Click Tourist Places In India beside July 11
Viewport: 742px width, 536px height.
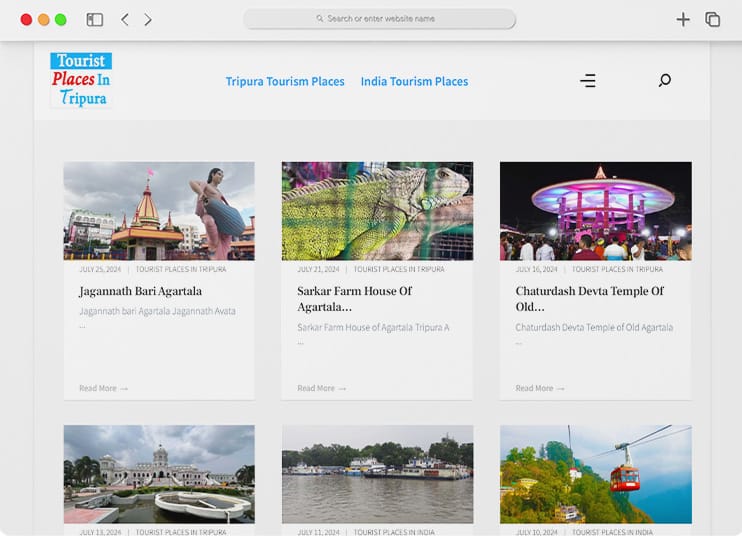394,532
